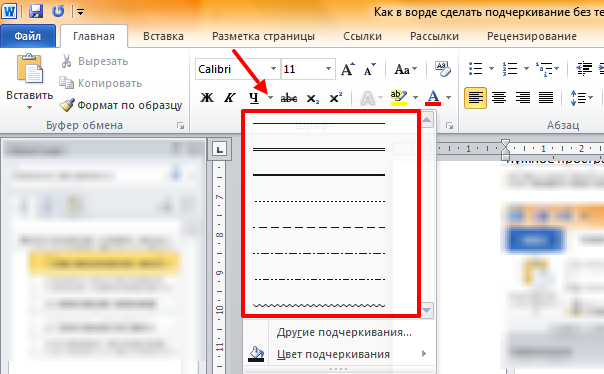Apply yellow text highlight color
This screenshot has height=374, width=604.
pyautogui.click(x=399, y=98)
